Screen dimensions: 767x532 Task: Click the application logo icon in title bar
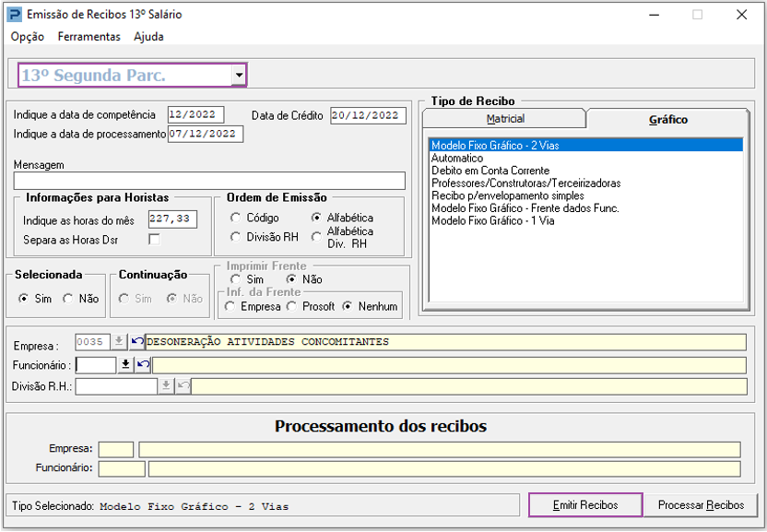(x=14, y=15)
